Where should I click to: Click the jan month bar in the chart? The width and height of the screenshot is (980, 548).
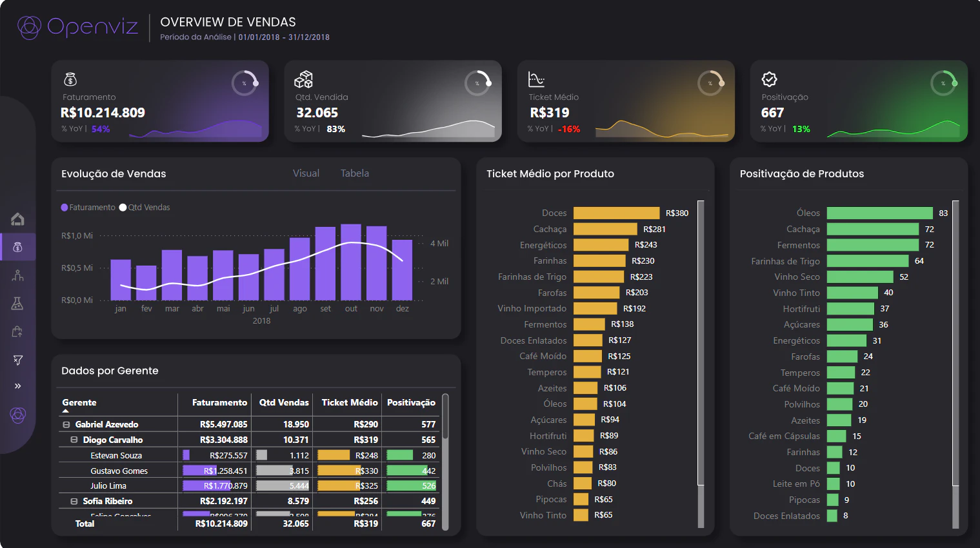(x=121, y=280)
